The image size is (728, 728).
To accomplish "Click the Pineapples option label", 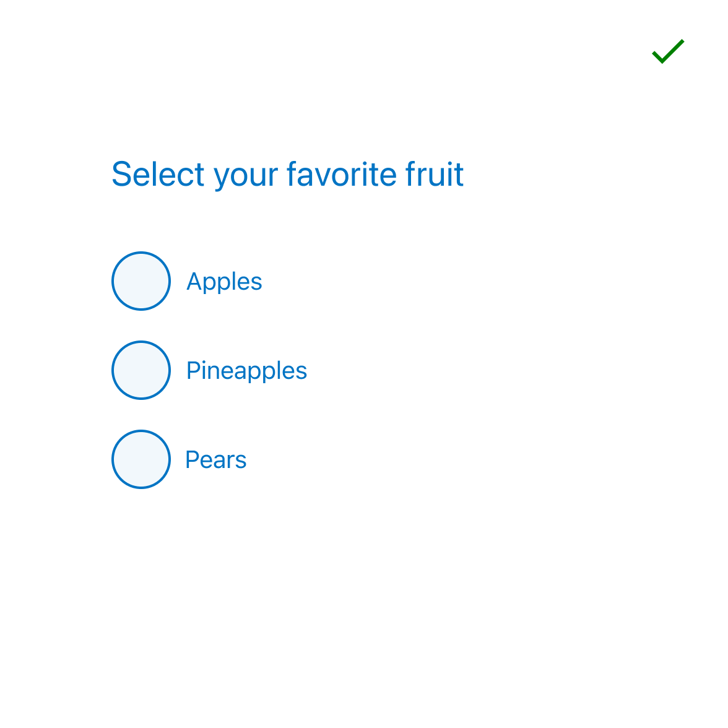I will coord(246,370).
